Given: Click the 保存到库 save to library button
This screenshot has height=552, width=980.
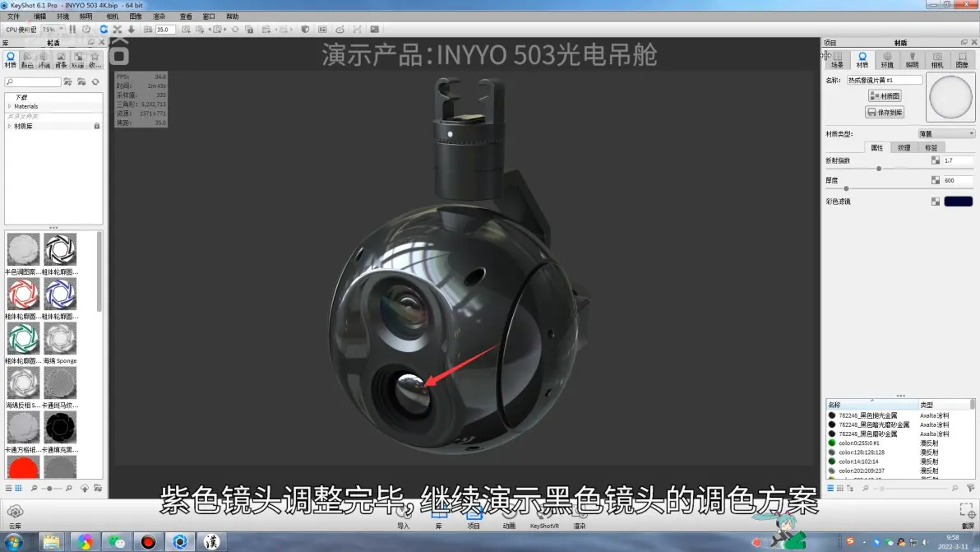Looking at the screenshot, I should pos(885,113).
